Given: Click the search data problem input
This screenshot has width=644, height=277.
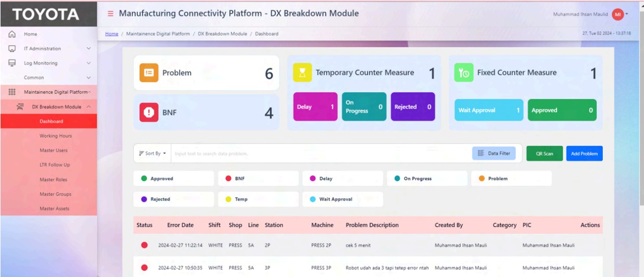Looking at the screenshot, I should pyautogui.click(x=320, y=153).
